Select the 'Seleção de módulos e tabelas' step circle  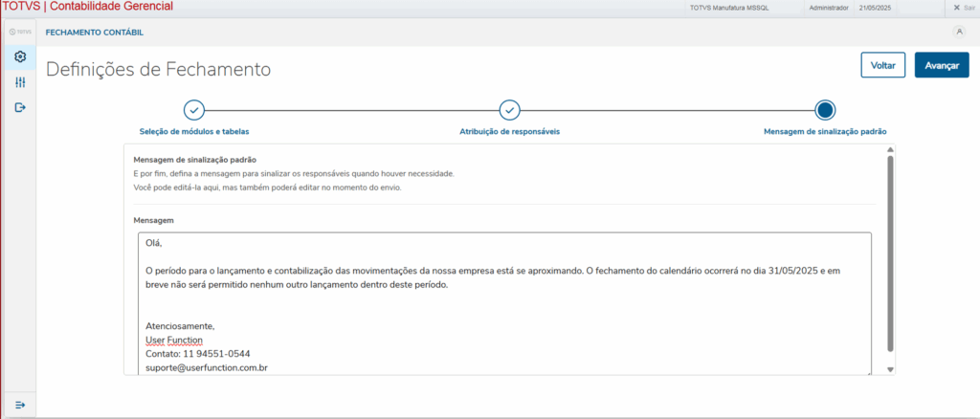point(194,110)
